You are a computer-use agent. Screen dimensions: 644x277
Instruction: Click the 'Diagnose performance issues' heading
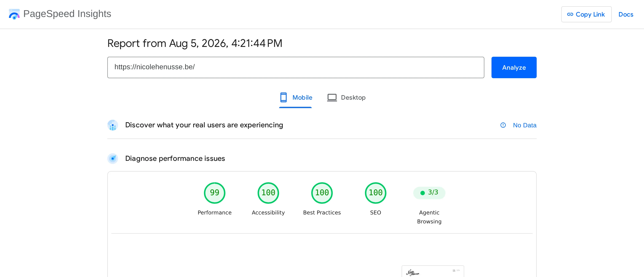click(x=175, y=158)
